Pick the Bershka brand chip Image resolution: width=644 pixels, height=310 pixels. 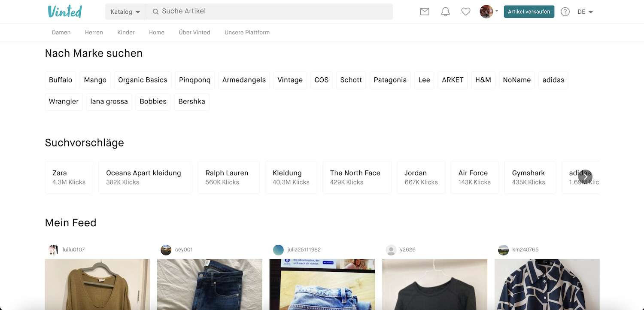pyautogui.click(x=192, y=102)
